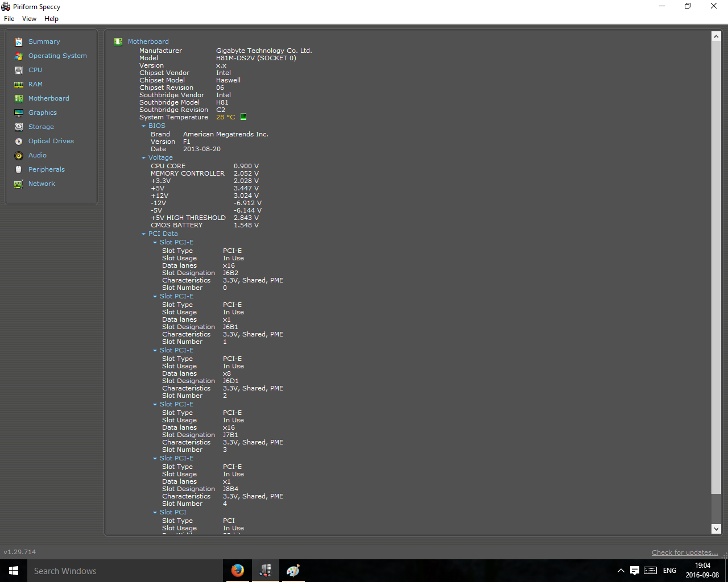Click the scrollbar up arrow

click(x=716, y=36)
